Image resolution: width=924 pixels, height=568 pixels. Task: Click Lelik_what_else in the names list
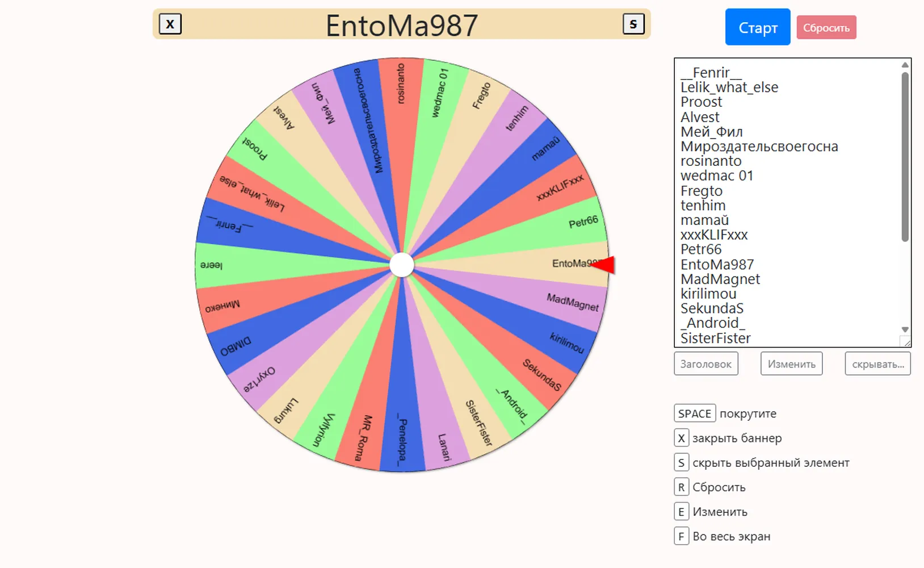(x=729, y=87)
